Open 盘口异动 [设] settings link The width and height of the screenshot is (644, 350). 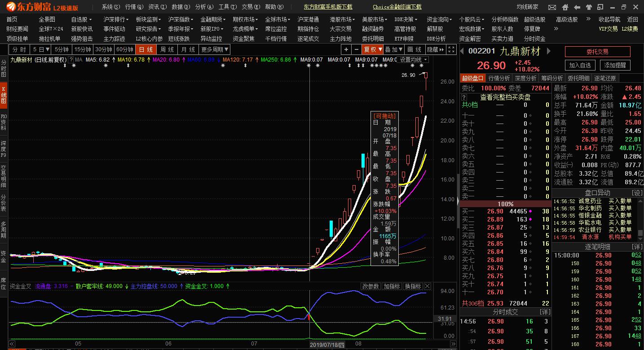pyautogui.click(x=637, y=193)
